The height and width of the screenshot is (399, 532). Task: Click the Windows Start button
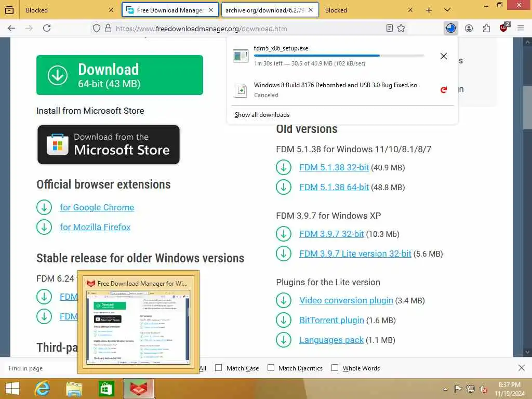(12, 389)
